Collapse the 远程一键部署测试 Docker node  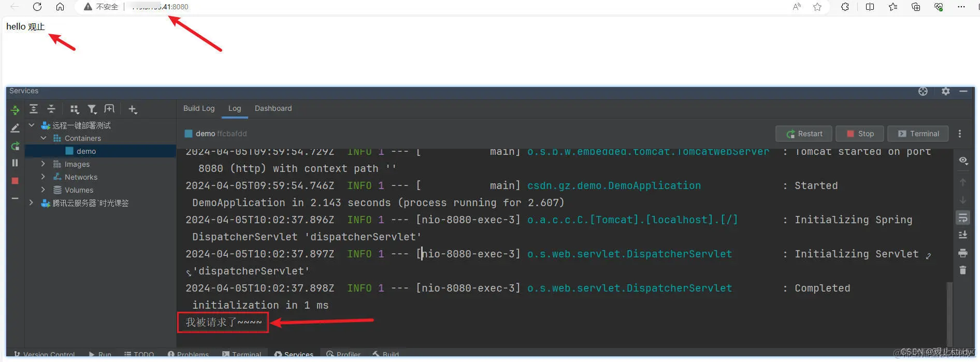(32, 125)
